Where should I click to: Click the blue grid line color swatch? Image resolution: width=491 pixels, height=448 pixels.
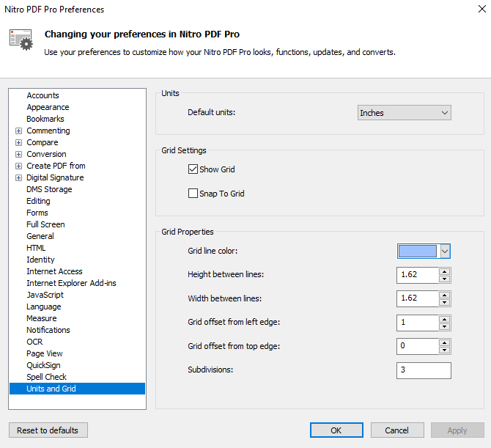pos(418,251)
